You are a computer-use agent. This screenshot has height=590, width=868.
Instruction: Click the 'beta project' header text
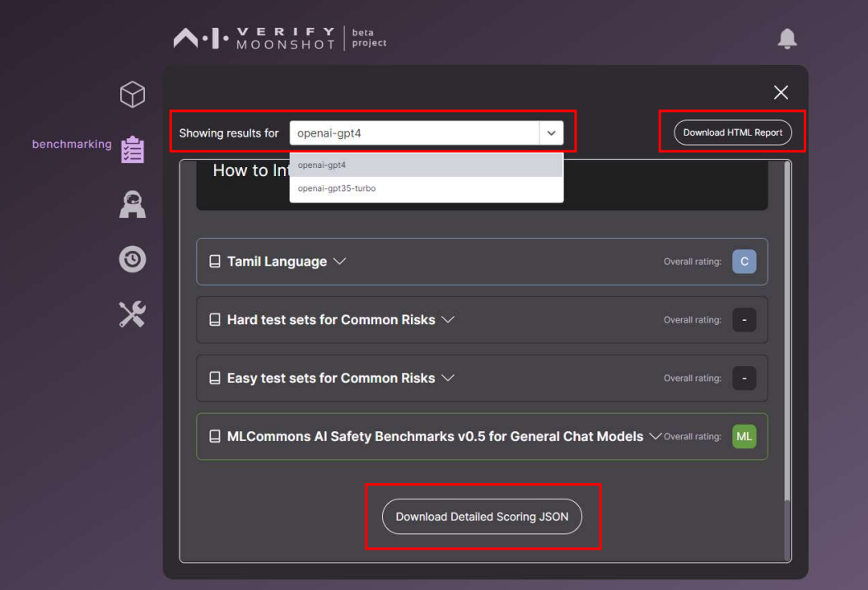(x=369, y=38)
